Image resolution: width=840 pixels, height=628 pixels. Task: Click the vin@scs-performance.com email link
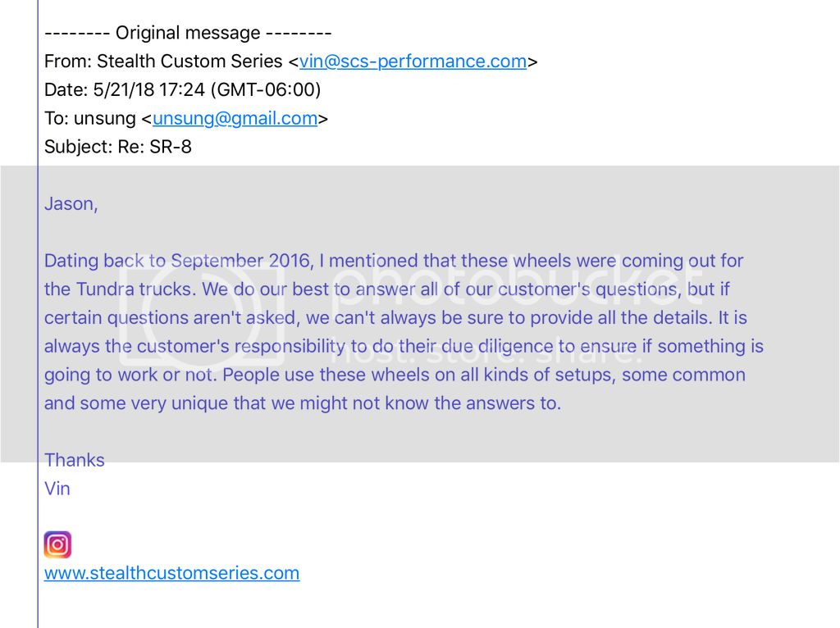pos(413,61)
